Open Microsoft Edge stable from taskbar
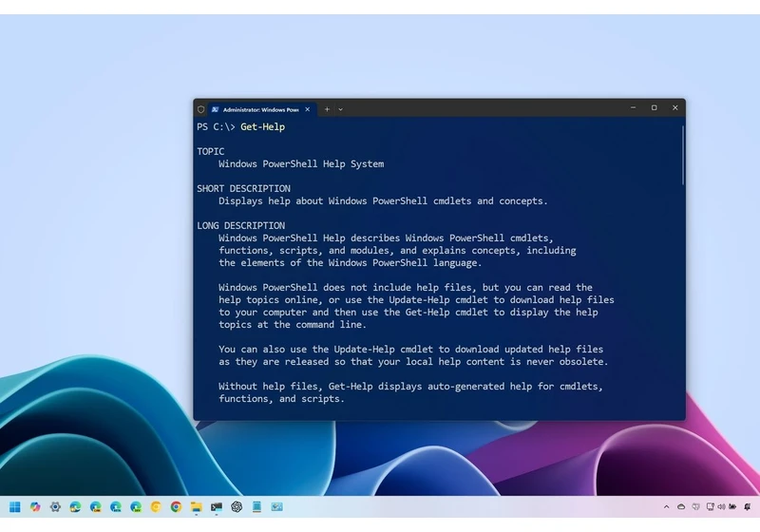This screenshot has width=760, height=532. pos(75,506)
